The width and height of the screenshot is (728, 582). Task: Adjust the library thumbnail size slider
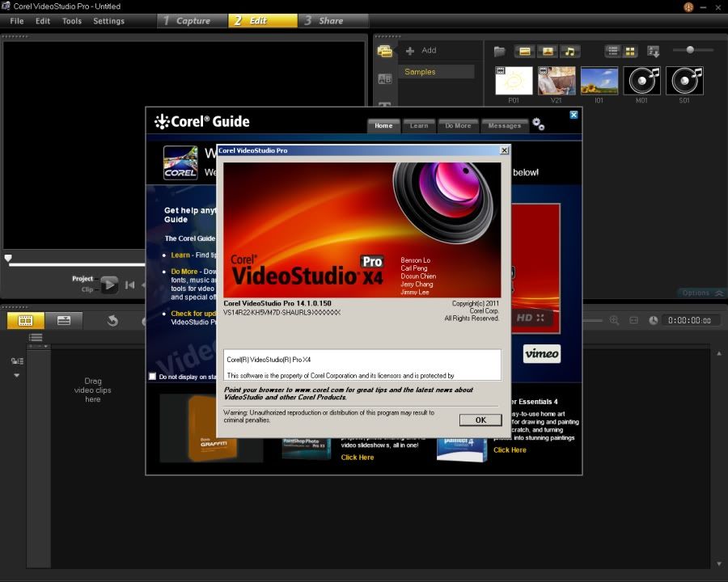(x=690, y=50)
